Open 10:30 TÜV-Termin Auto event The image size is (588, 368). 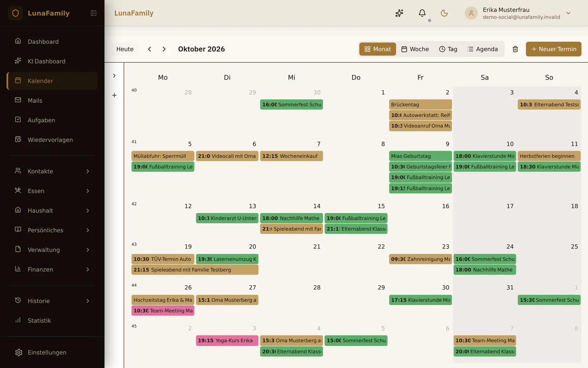(163, 259)
